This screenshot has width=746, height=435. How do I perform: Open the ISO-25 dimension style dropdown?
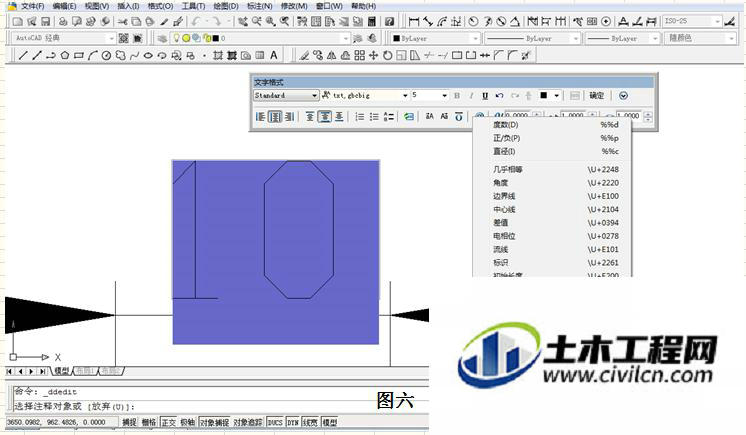point(692,21)
